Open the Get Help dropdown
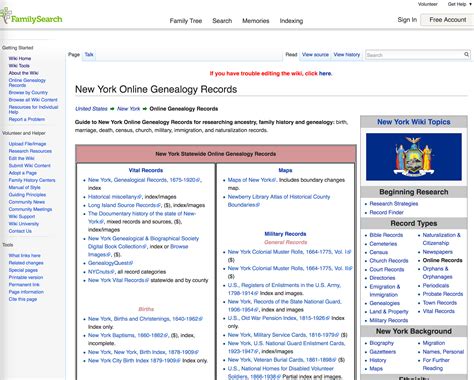Image resolution: width=474 pixels, height=380 pixels. (460, 4)
